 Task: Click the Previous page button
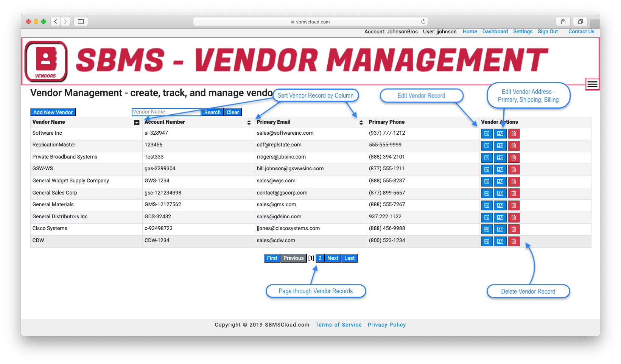pos(294,258)
